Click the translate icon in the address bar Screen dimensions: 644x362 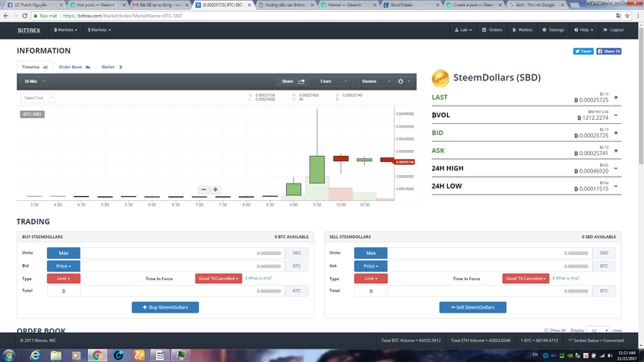click(x=619, y=16)
